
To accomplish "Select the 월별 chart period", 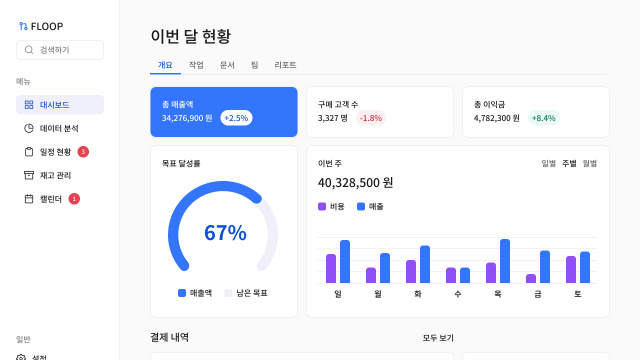I will click(x=590, y=163).
